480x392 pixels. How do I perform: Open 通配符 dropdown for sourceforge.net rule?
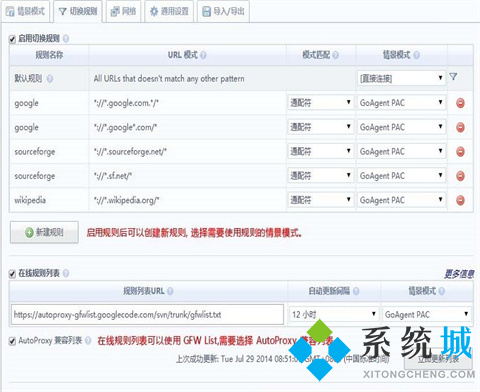tap(320, 151)
